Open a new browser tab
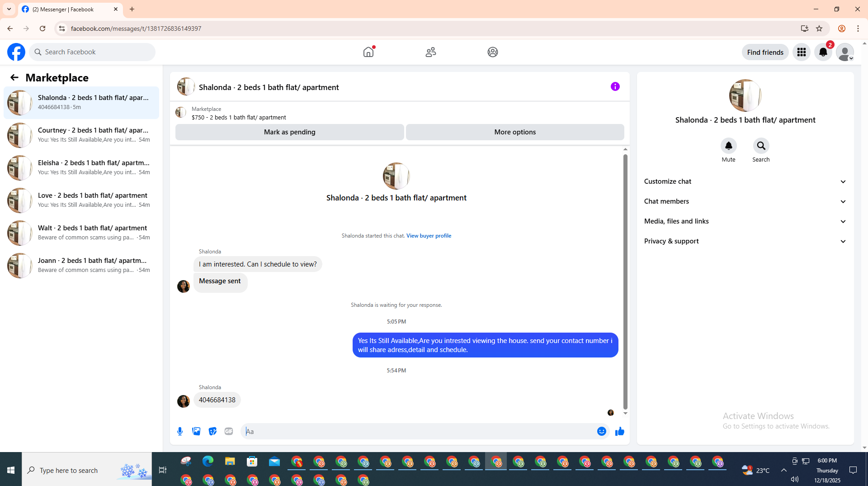Image resolution: width=868 pixels, height=486 pixels. tap(132, 9)
